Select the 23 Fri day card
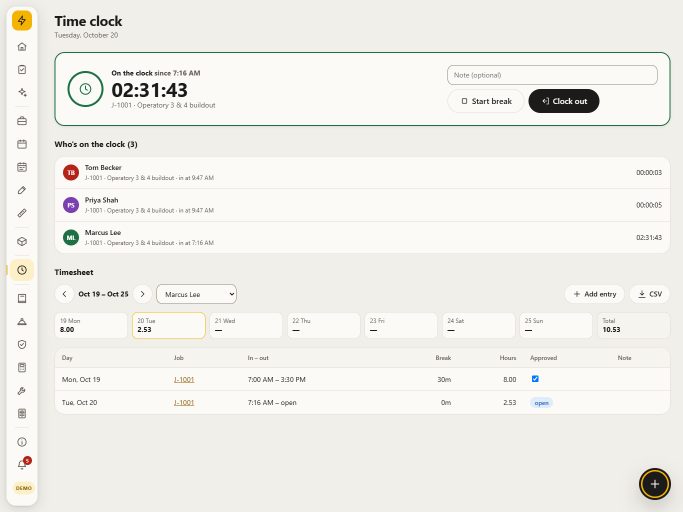The image size is (683, 512). (401, 326)
